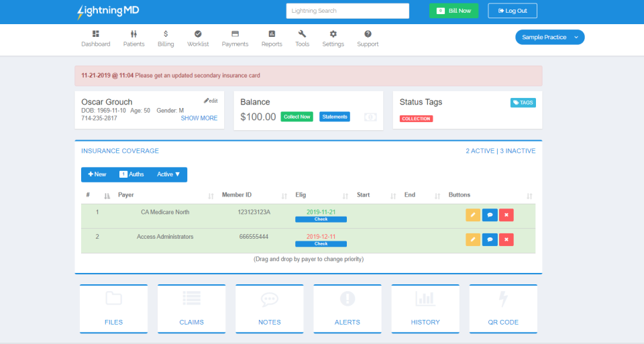
Task: Open the Support question mark icon
Action: pos(368,34)
